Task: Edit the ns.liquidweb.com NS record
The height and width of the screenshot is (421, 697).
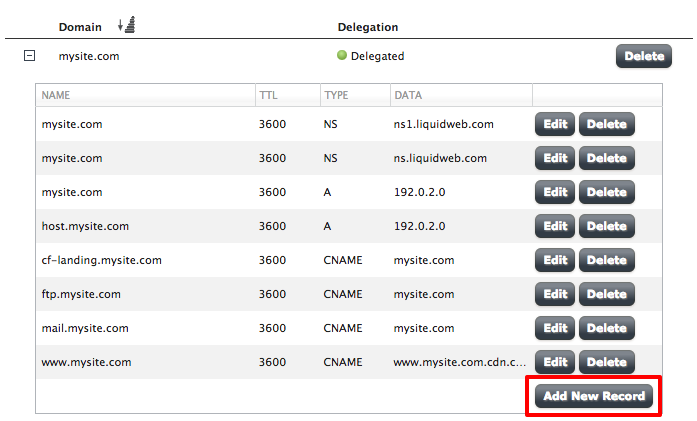Action: [555, 159]
